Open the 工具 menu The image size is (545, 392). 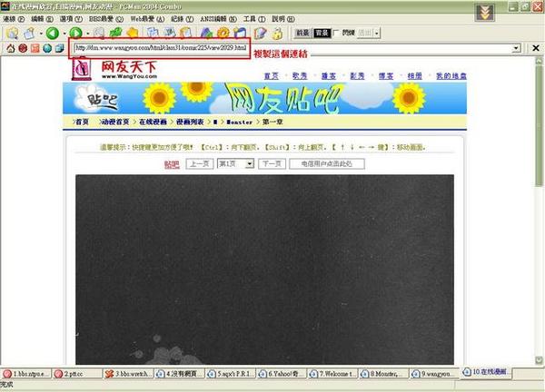(254, 19)
